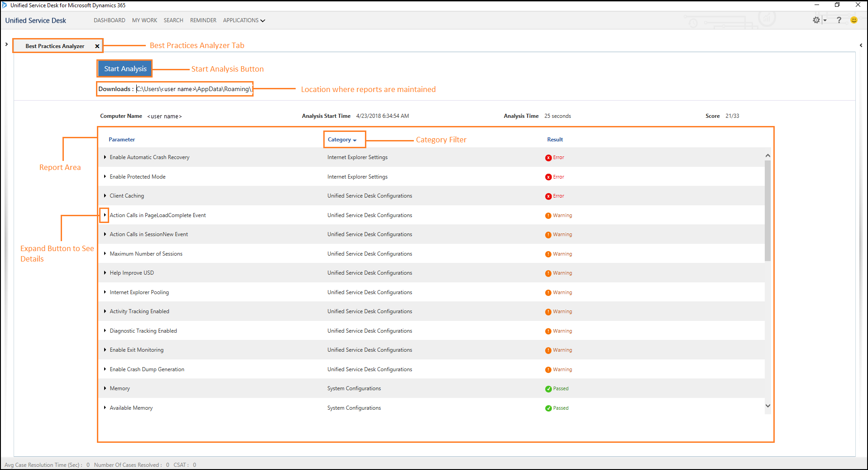This screenshot has width=868, height=470.
Task: Open the SEARCH menu item
Action: 173,20
